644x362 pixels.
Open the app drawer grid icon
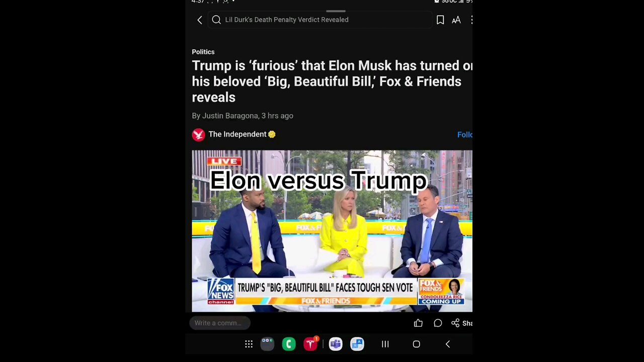pyautogui.click(x=249, y=344)
